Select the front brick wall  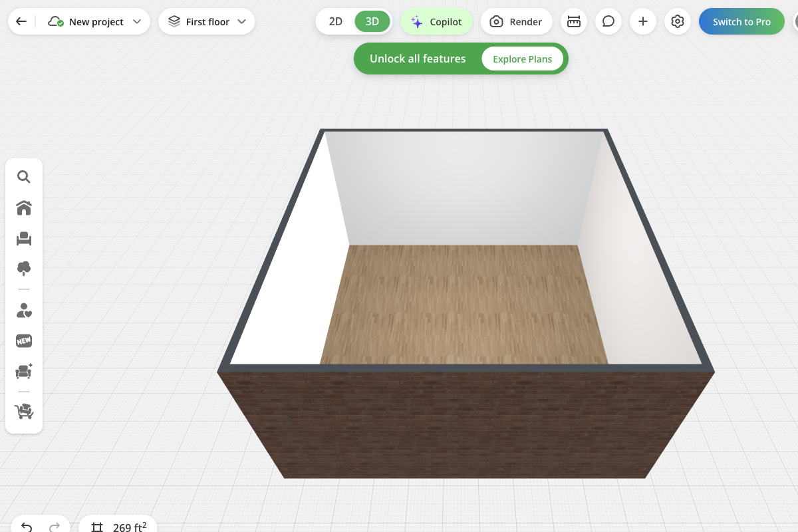(x=465, y=424)
